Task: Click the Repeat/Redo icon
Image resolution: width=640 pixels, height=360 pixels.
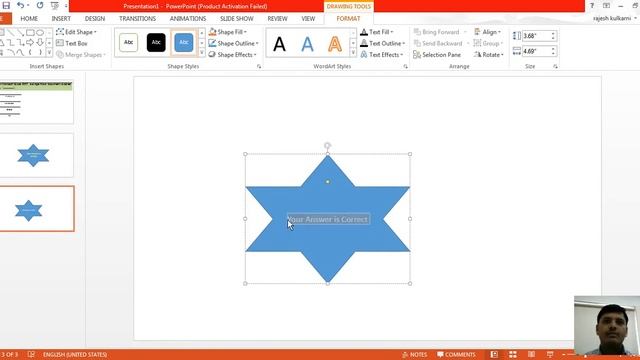Action: click(40, 6)
